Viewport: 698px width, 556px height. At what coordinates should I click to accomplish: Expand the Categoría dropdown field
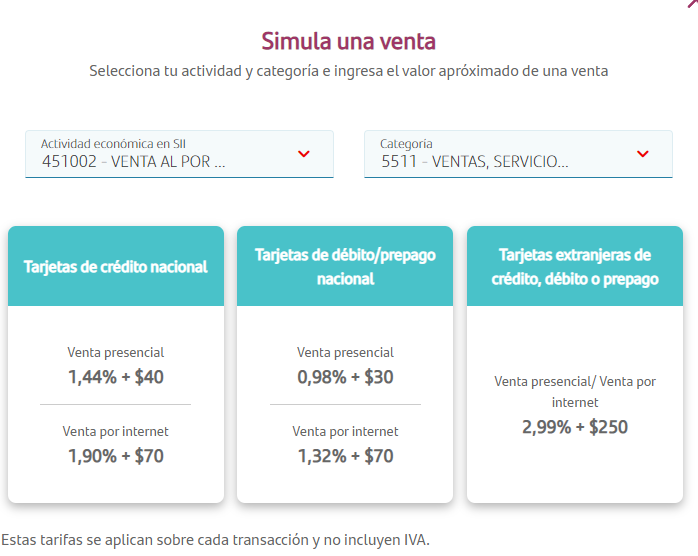pos(518,154)
